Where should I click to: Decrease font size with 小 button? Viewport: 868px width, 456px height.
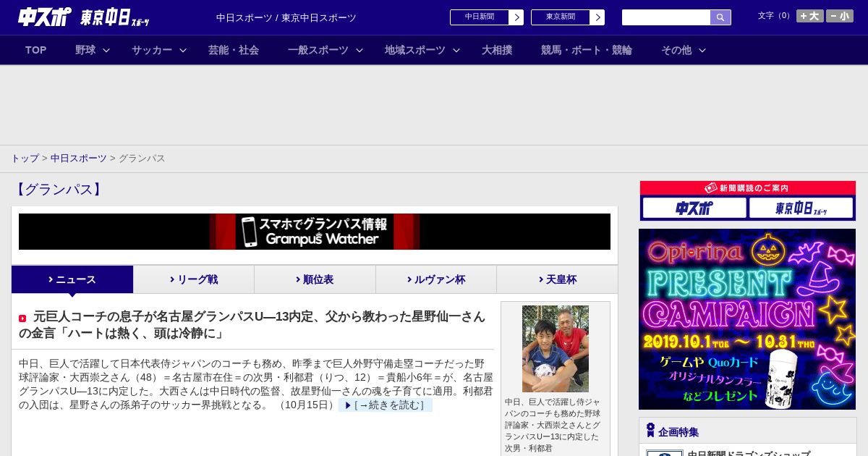coord(840,16)
